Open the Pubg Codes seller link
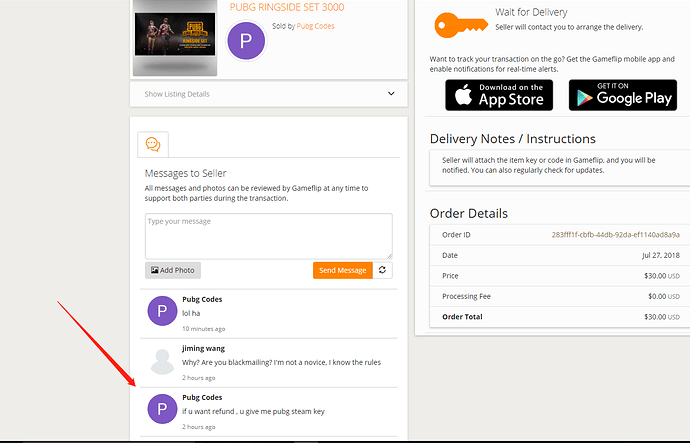This screenshot has width=690, height=443. tap(316, 26)
